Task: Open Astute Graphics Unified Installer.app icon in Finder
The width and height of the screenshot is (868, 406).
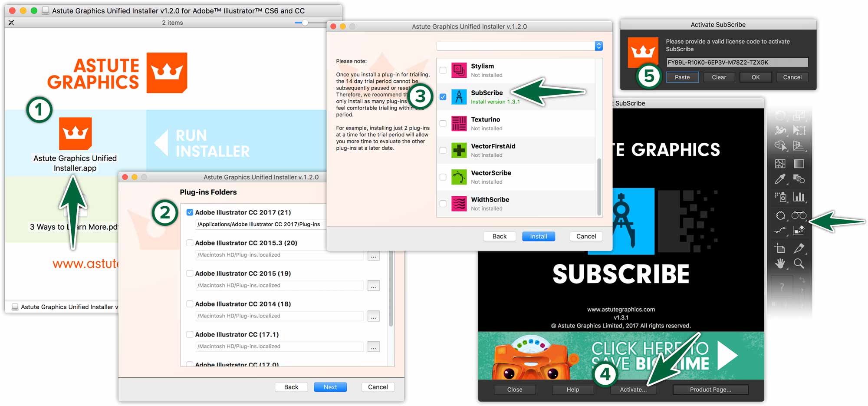Action: tap(75, 133)
